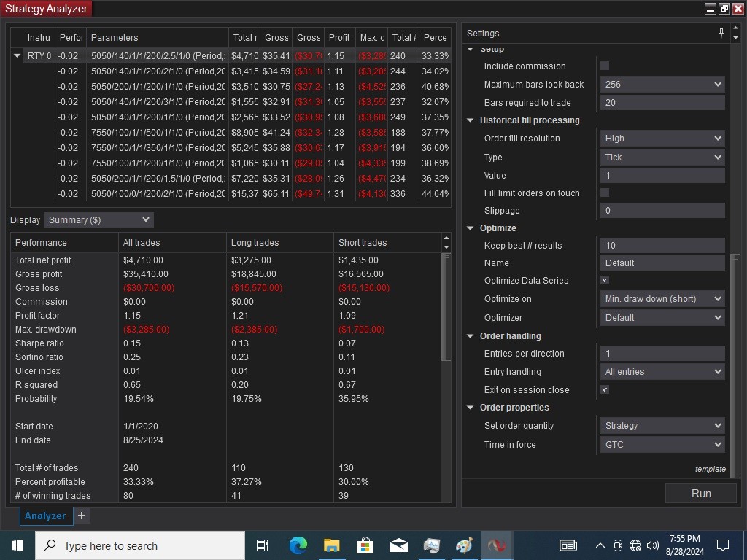Screen dimensions: 747x560
Task: Open File Explorer from taskbar
Action: [x=331, y=545]
